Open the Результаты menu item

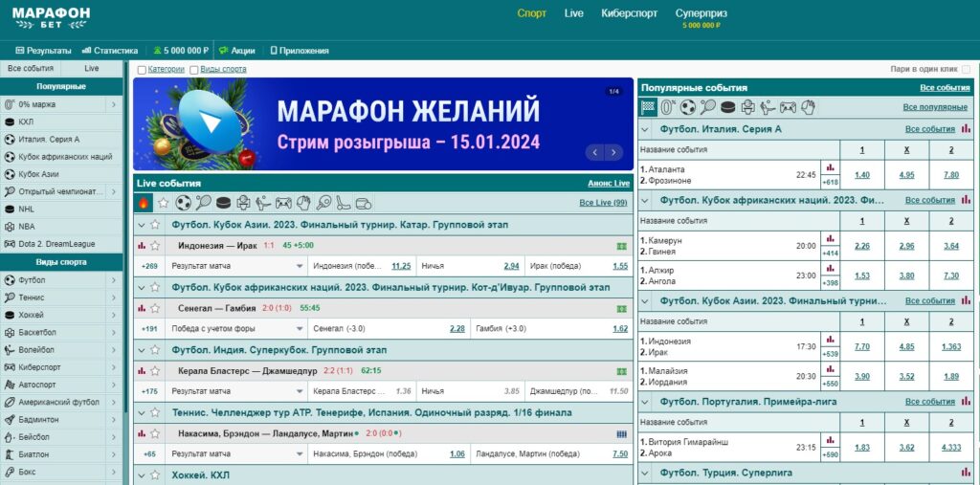pyautogui.click(x=43, y=51)
